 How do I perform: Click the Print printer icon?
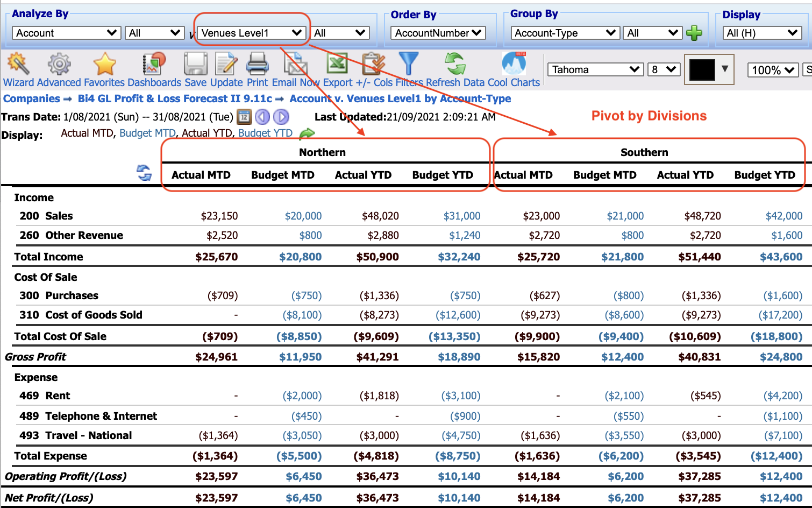coord(257,63)
